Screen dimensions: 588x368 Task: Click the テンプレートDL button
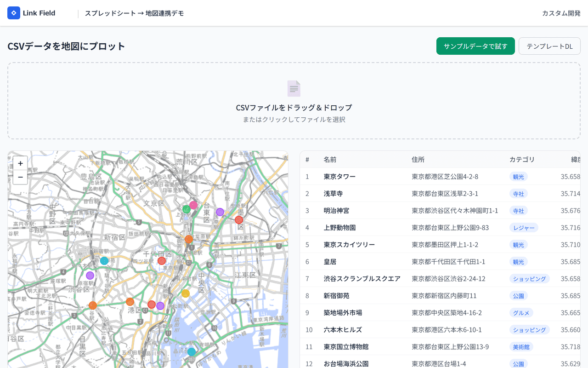[549, 46]
